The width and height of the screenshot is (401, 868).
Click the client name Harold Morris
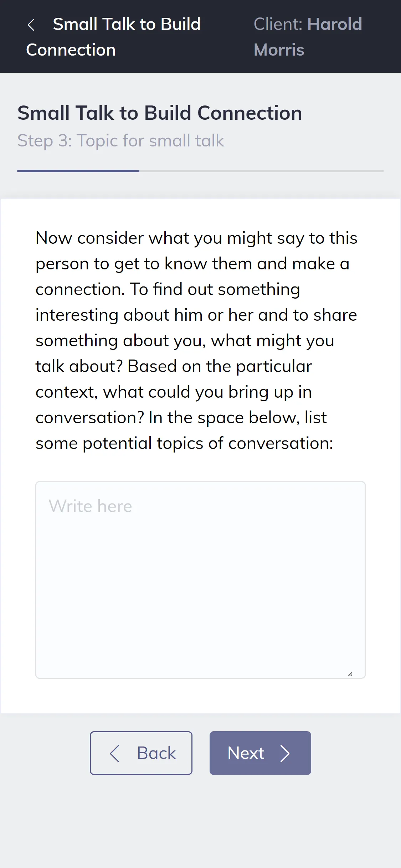tap(308, 37)
